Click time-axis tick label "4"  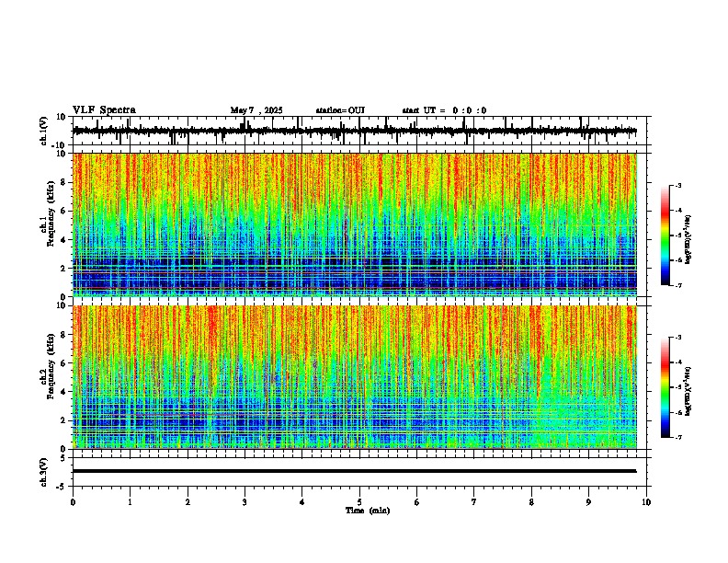(x=302, y=502)
